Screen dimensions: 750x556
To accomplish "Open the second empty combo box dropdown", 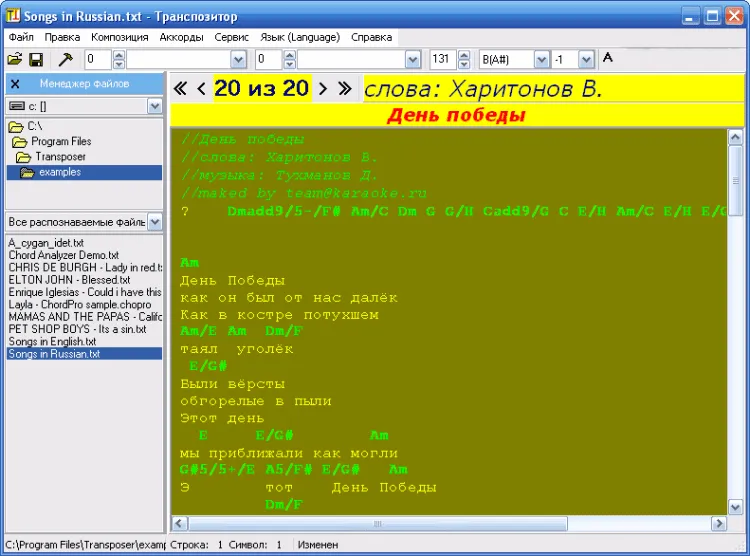I will [x=413, y=60].
